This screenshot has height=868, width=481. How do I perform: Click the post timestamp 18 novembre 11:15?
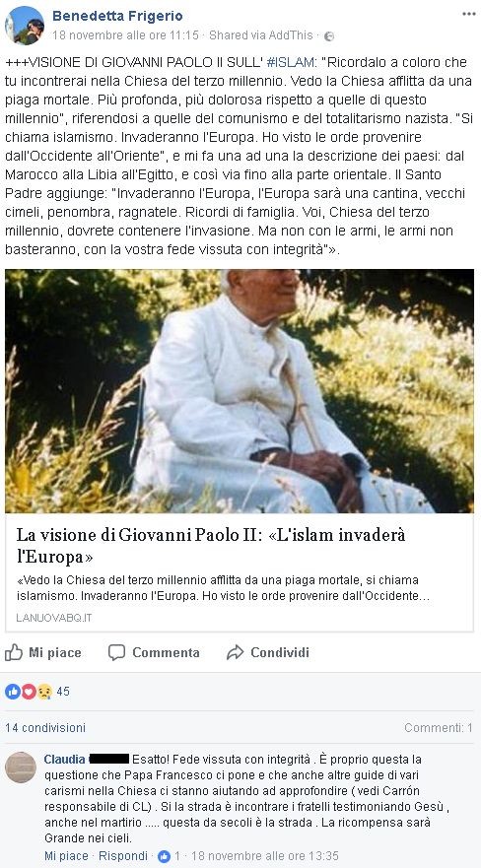coord(125,35)
